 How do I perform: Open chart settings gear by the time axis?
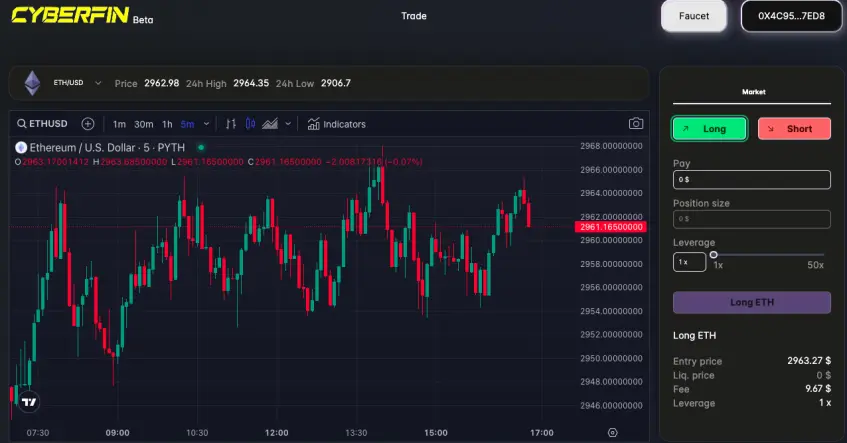point(612,432)
